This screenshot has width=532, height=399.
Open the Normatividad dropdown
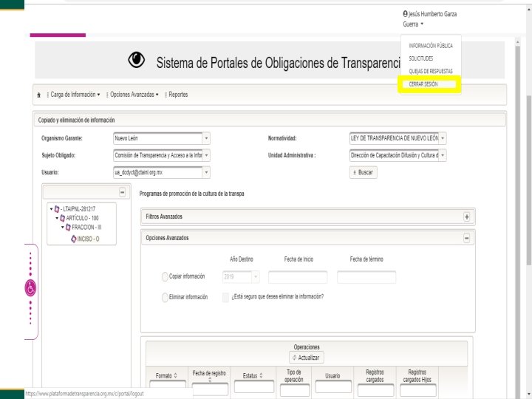coord(443,138)
